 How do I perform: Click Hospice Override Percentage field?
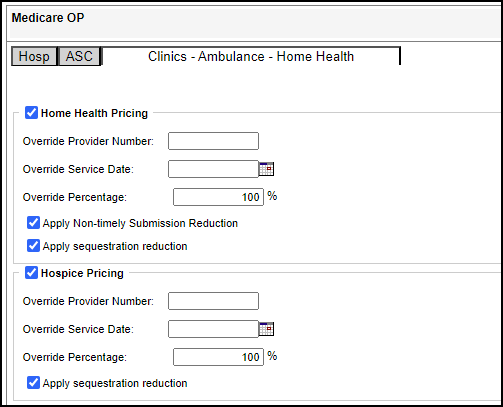[218, 357]
